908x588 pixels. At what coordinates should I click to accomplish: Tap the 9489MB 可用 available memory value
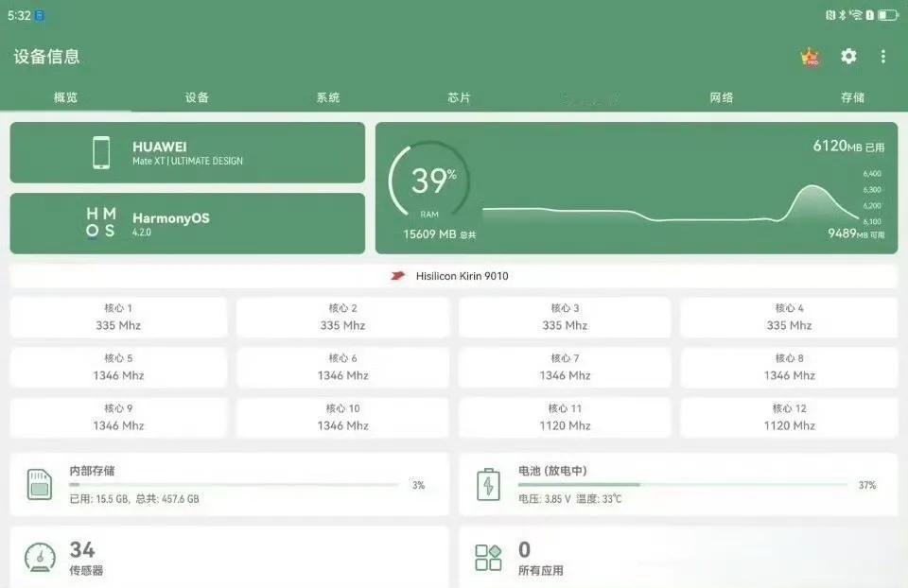tap(856, 233)
